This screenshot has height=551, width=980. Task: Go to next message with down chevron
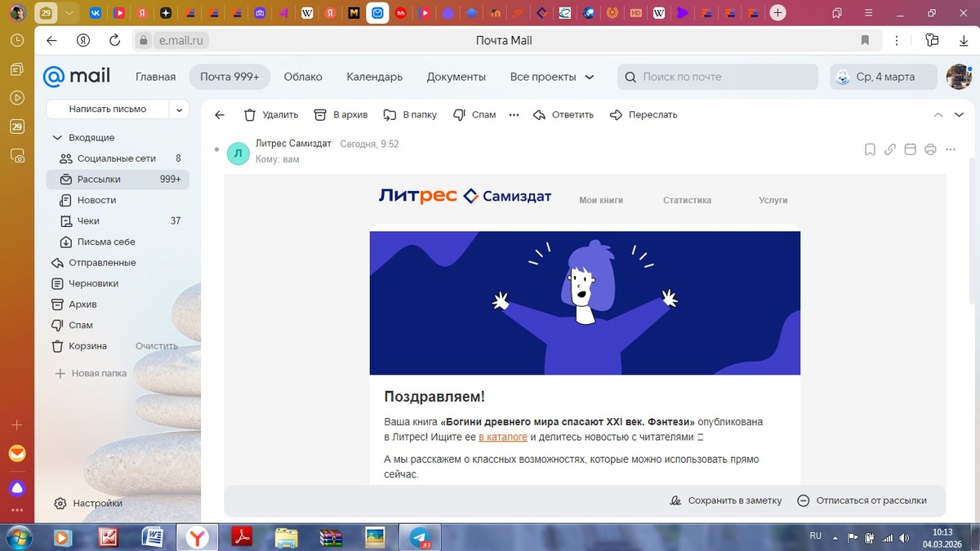coord(960,115)
